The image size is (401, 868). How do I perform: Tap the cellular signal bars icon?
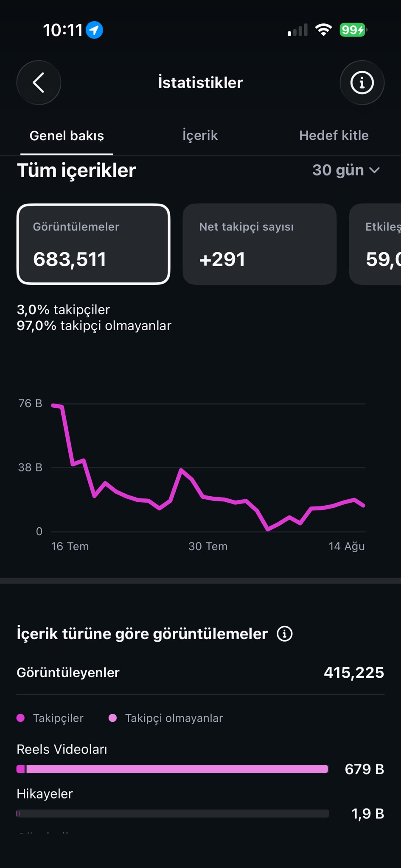pos(297,30)
